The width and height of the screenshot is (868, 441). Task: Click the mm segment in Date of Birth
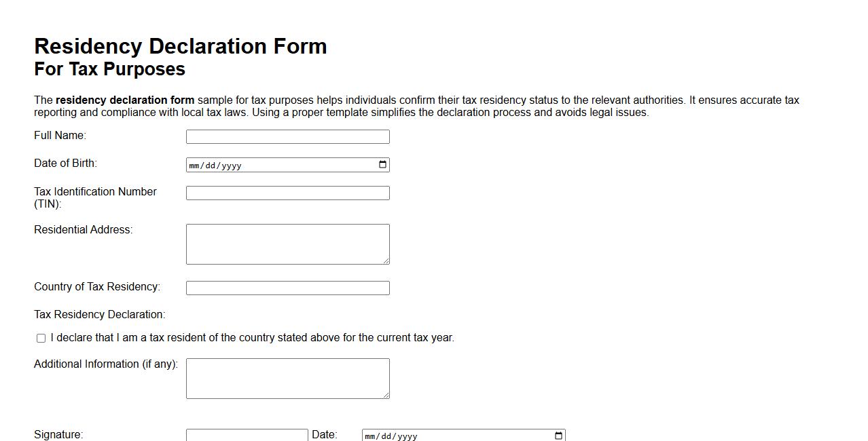[194, 165]
